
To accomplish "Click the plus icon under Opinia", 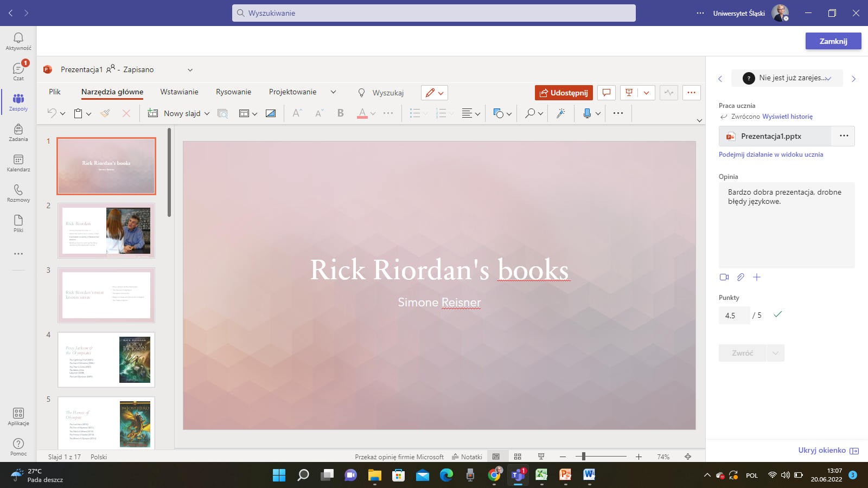I will [x=757, y=277].
